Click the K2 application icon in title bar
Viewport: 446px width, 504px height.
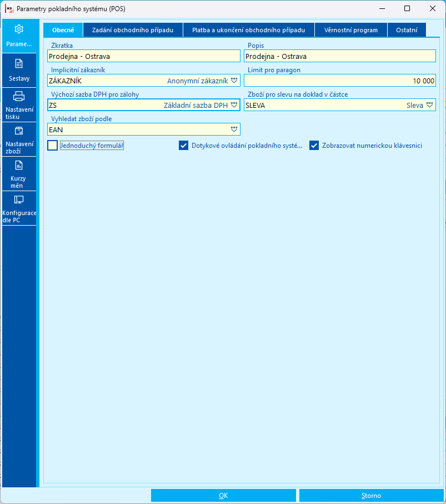click(x=9, y=9)
